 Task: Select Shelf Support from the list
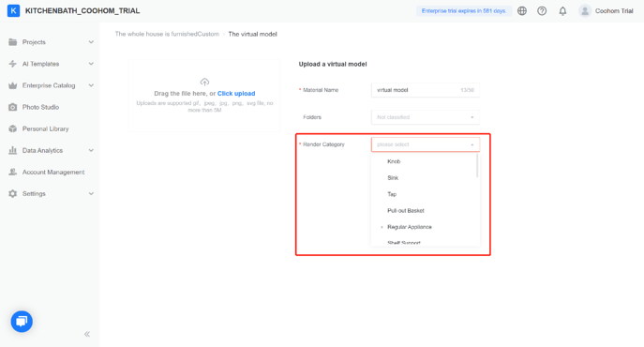404,243
